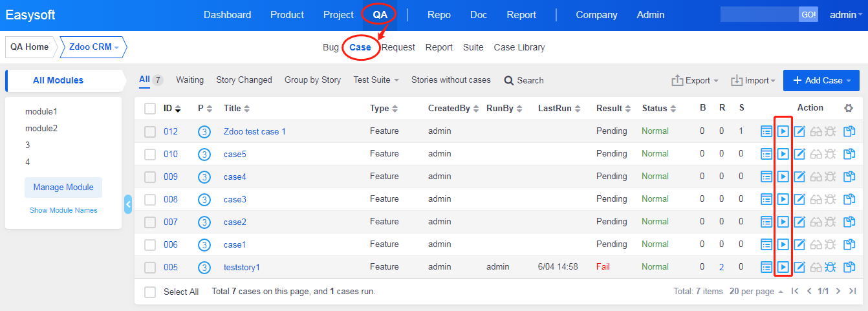Open the Bug tab in QA

pos(331,47)
